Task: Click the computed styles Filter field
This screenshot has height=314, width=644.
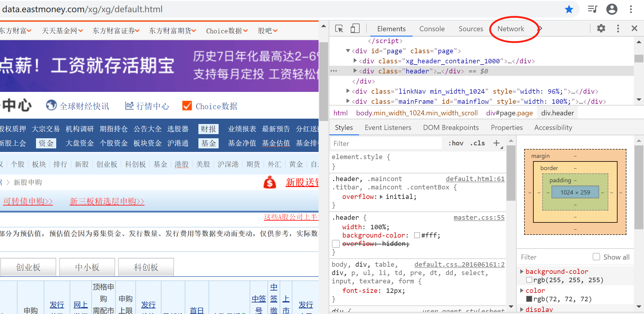Action: [554, 257]
